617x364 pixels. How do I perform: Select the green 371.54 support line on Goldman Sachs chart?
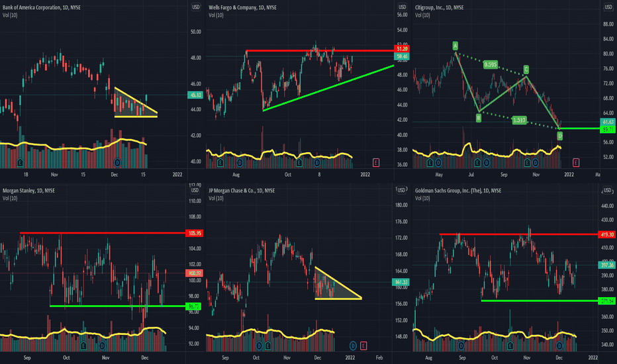click(540, 301)
